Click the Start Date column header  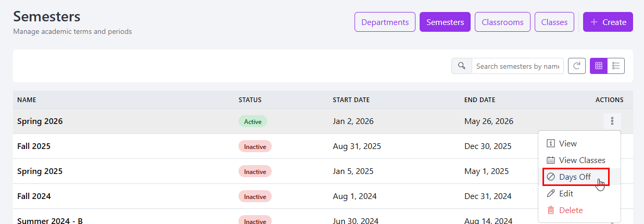click(x=351, y=100)
